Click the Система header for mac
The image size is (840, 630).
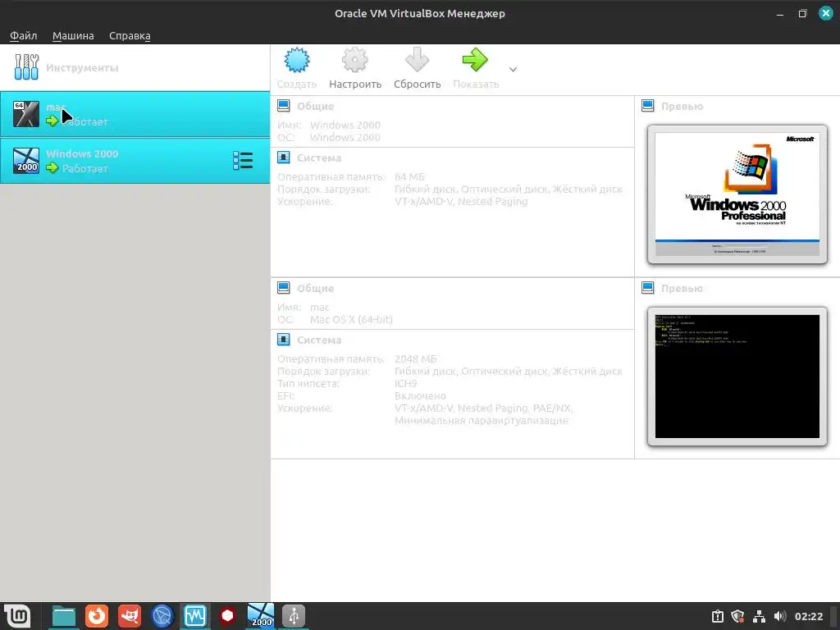pos(319,340)
